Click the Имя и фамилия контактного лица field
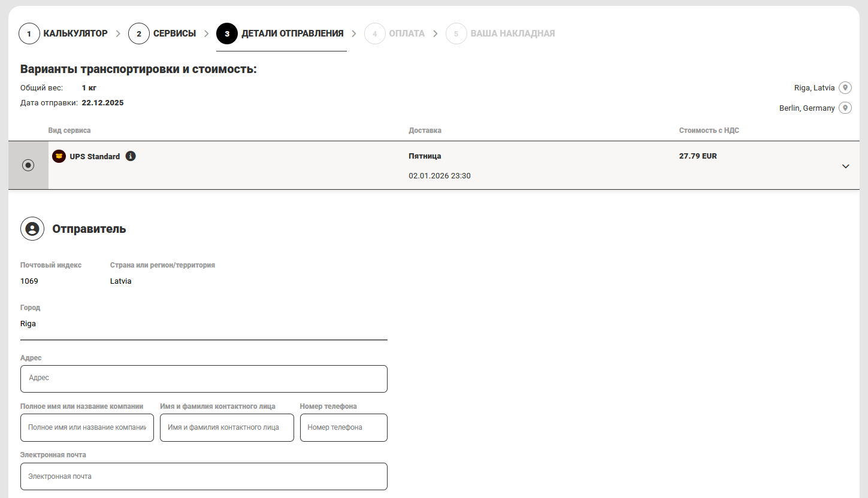Viewport: 868px width, 498px height. click(226, 427)
